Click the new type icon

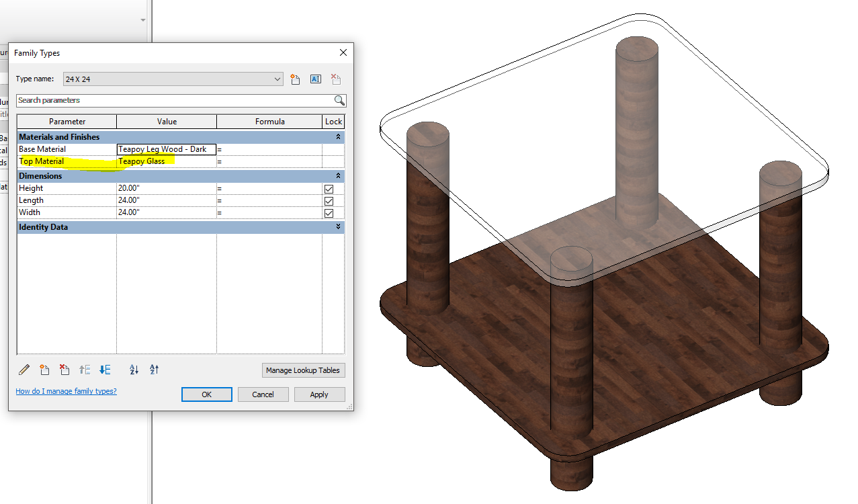pyautogui.click(x=295, y=79)
